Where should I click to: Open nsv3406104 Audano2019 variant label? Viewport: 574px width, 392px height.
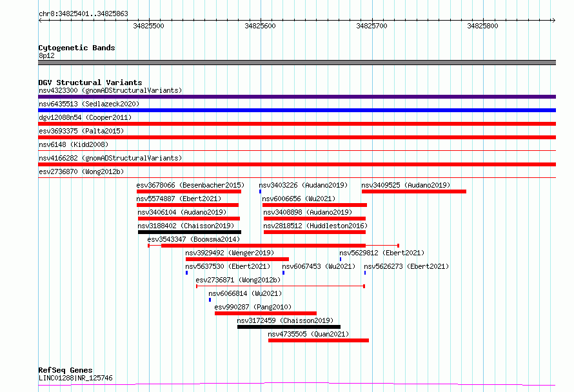point(182,212)
